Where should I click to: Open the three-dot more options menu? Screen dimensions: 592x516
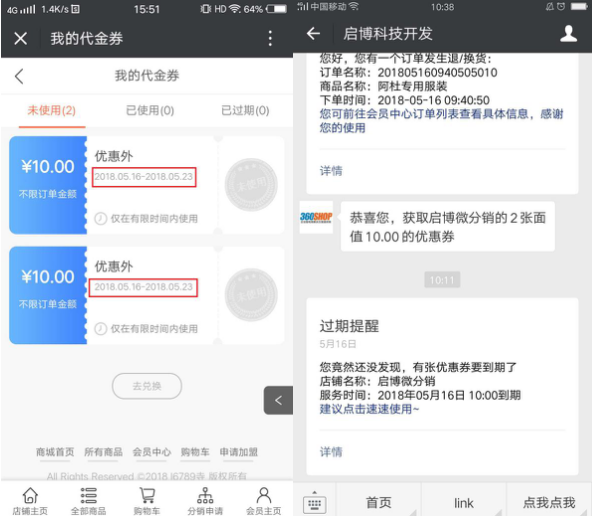click(270, 38)
